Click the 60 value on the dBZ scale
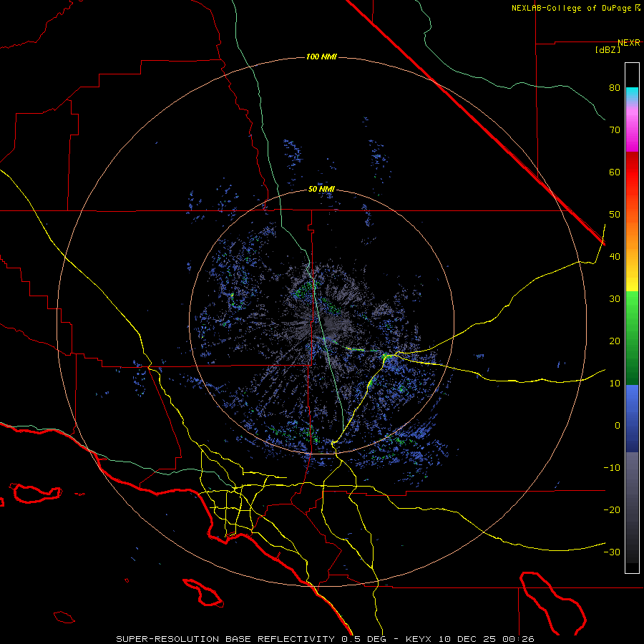Viewport: 644px width, 644px height. [615, 172]
